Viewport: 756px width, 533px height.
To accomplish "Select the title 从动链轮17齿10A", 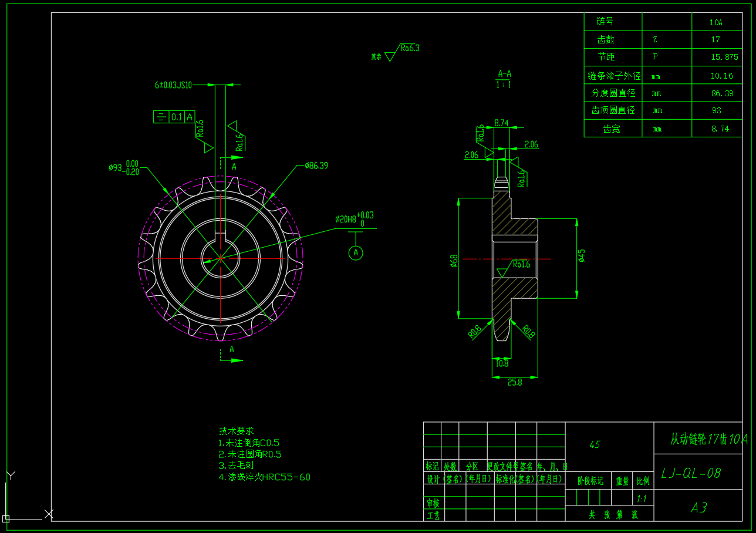I will pos(710,439).
